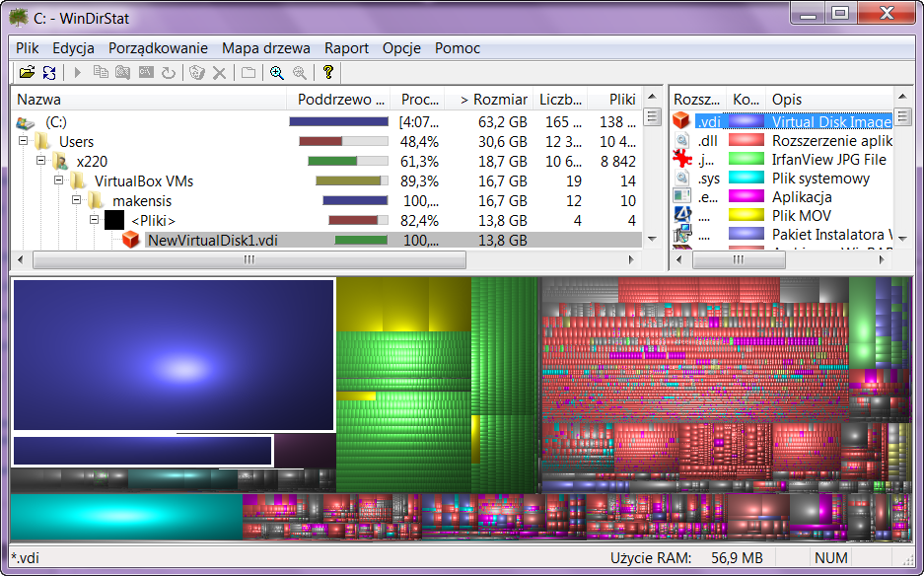Click the extension list scroll down arrow
Image resolution: width=924 pixels, height=576 pixels.
902,240
